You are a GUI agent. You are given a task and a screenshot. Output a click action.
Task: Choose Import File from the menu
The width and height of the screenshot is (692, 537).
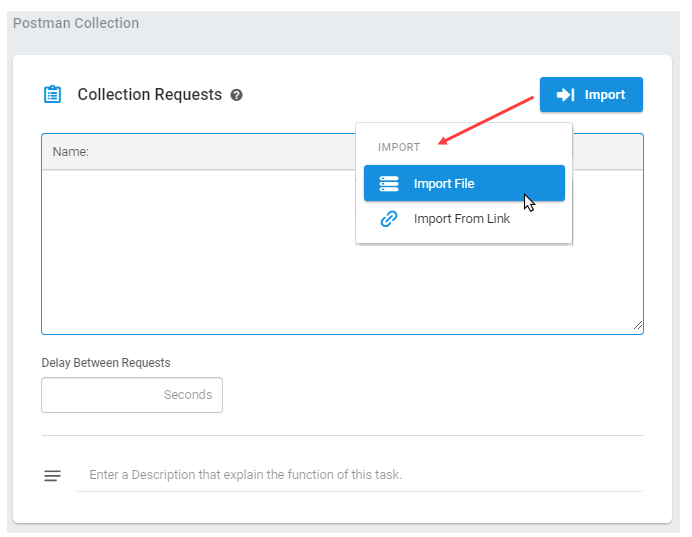[464, 183]
